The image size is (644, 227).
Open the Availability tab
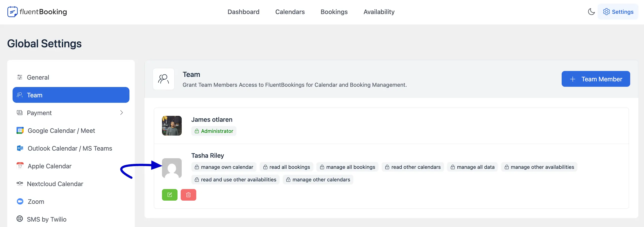[x=379, y=12]
